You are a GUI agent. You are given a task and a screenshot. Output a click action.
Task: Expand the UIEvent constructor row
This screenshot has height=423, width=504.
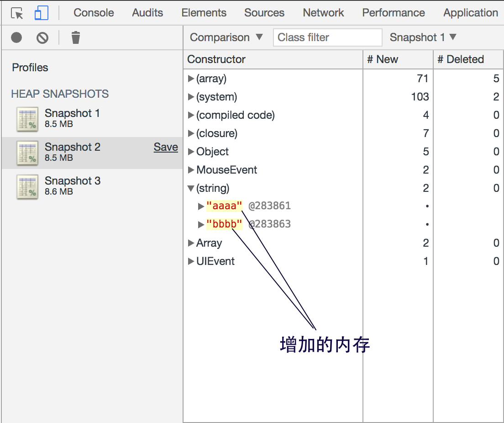(191, 261)
